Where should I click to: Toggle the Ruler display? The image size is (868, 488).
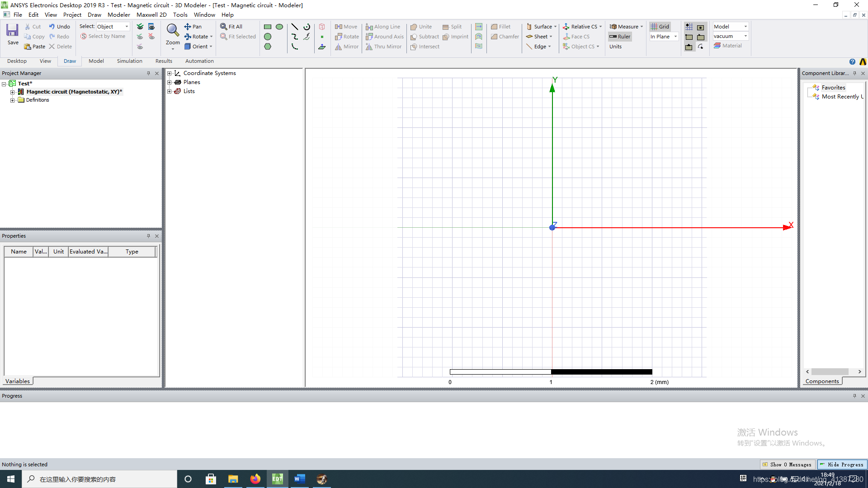tap(620, 37)
